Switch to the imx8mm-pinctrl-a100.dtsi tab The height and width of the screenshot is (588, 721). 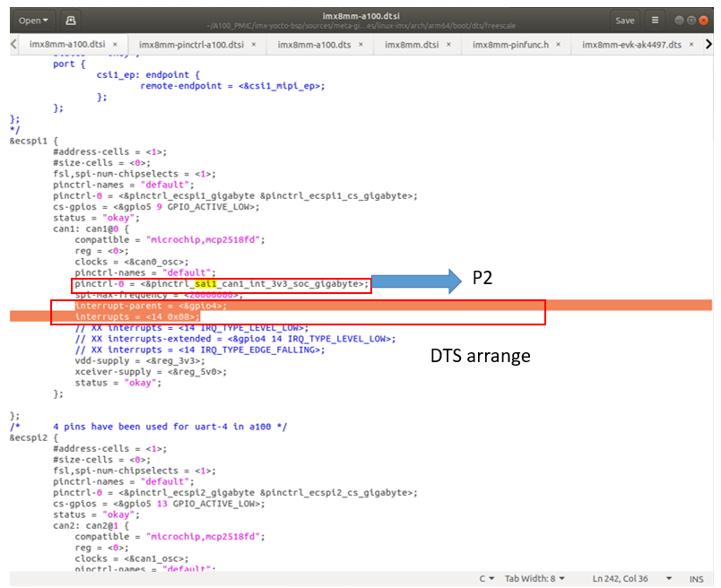point(191,45)
